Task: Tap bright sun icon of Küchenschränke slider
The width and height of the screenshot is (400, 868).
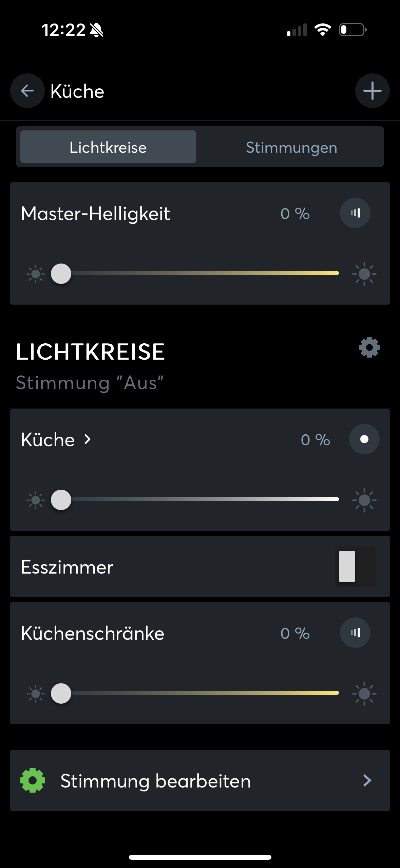Action: 364,693
